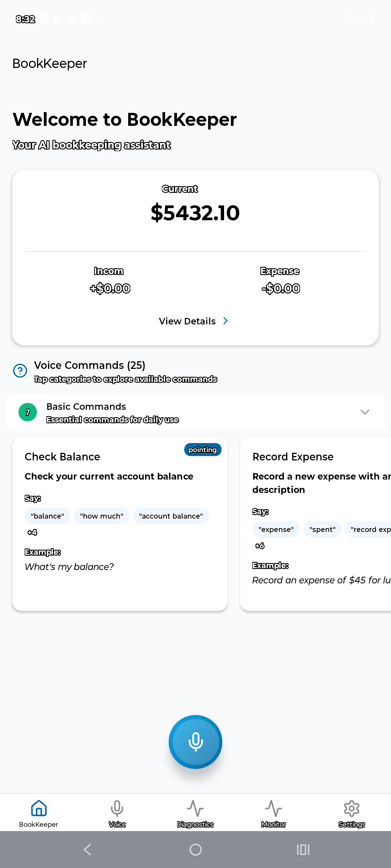Tap the green 7 Basic Commands badge
391x868 pixels.
(x=28, y=412)
